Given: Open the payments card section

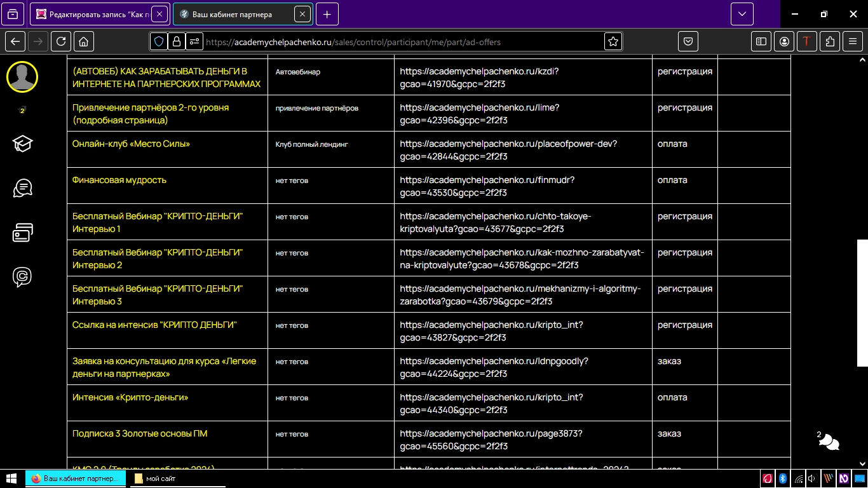Looking at the screenshot, I should coord(22,233).
